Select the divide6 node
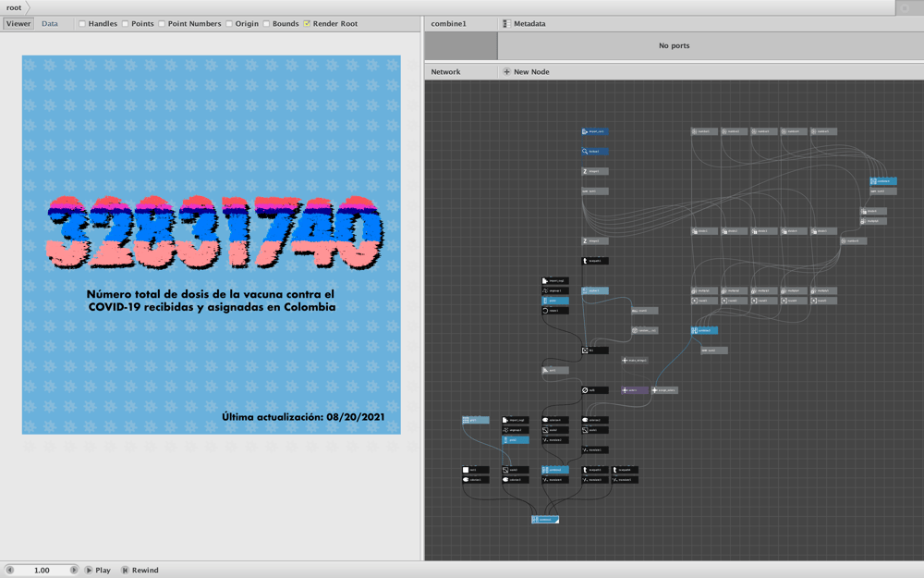 (x=873, y=211)
